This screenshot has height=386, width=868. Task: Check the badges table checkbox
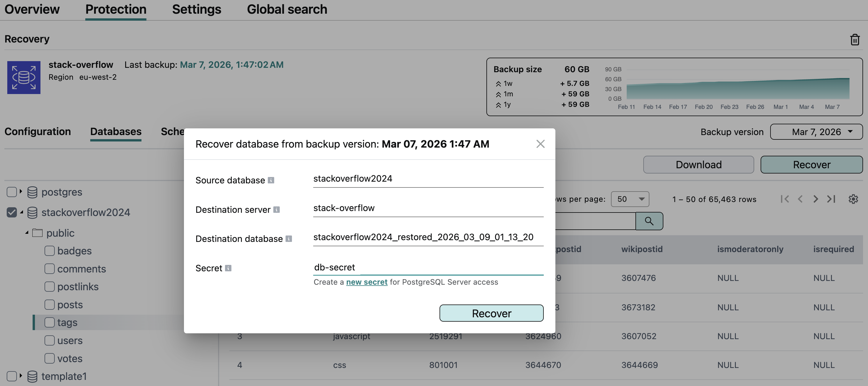tap(49, 251)
